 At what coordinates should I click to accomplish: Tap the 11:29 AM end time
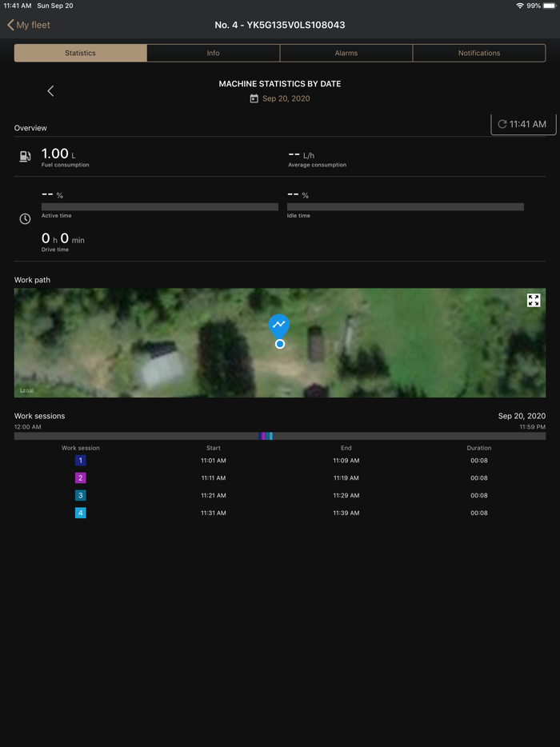[x=346, y=495]
